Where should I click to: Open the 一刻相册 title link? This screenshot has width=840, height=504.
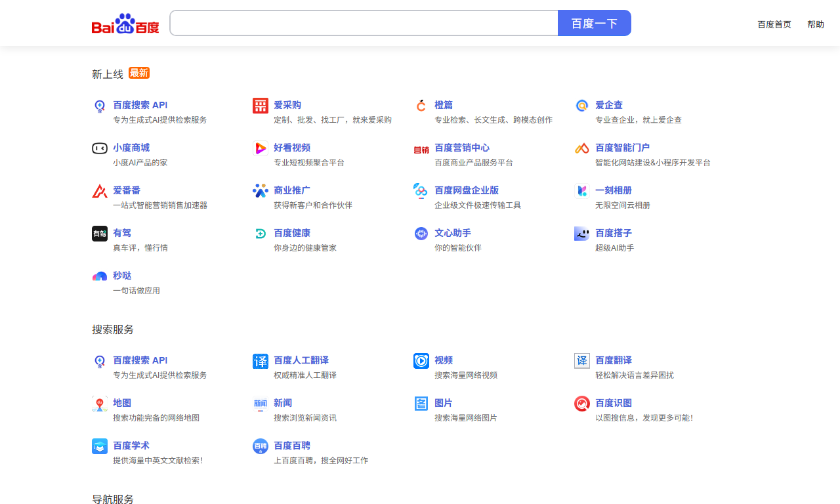coord(614,190)
